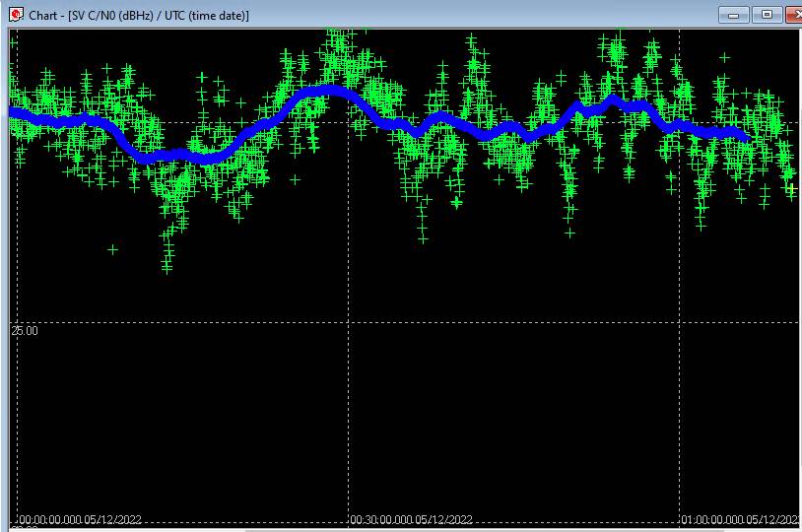Screen dimensions: 802x532
Task: Select the 00:30:00.000 05/12/2022 time label
Action: [412, 519]
